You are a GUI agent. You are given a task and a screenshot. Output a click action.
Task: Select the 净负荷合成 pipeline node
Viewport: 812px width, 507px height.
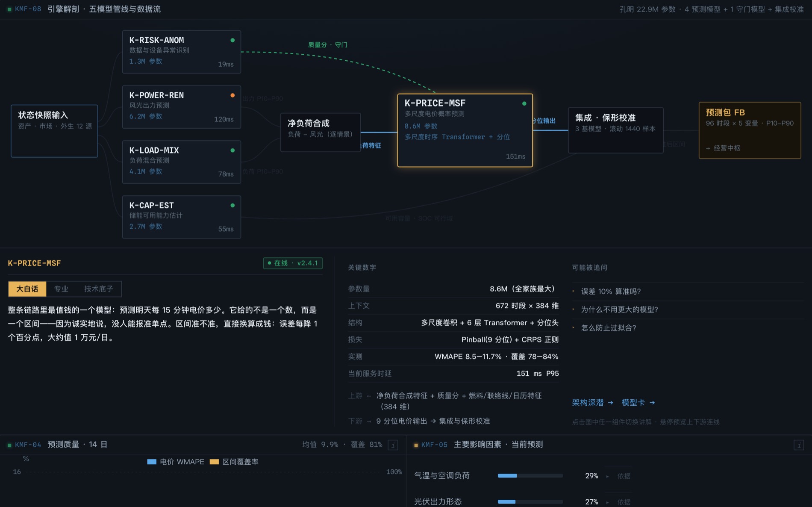pyautogui.click(x=320, y=132)
